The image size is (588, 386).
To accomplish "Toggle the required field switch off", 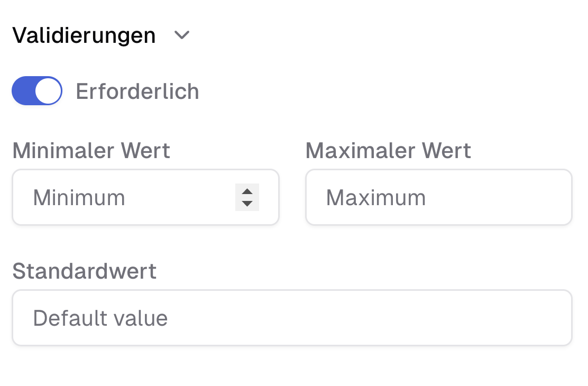I will coord(36,90).
